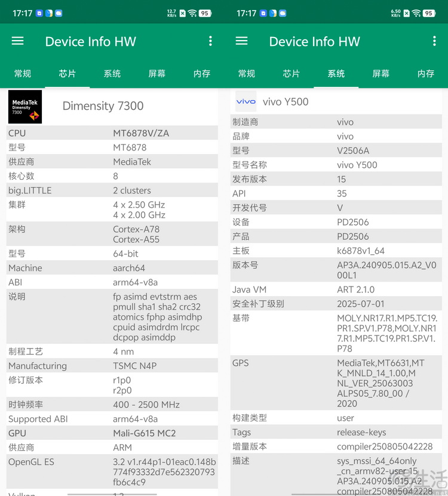Tap 时钟频率 value 400 - 2500 MHz
Screen dimensions: 448x496
[146, 405]
